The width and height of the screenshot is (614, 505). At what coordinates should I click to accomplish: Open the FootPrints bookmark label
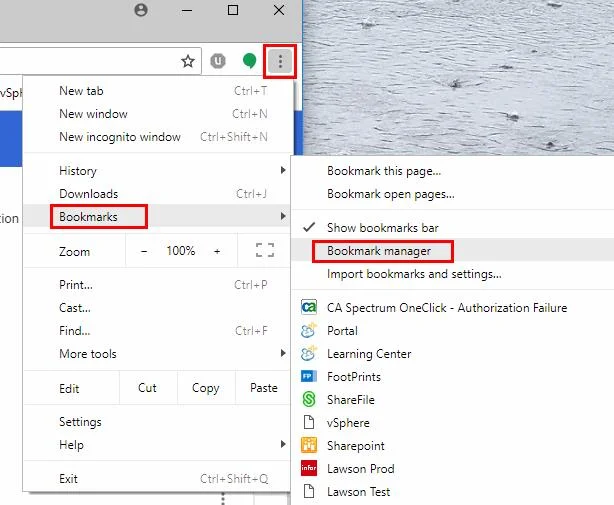coord(354,377)
